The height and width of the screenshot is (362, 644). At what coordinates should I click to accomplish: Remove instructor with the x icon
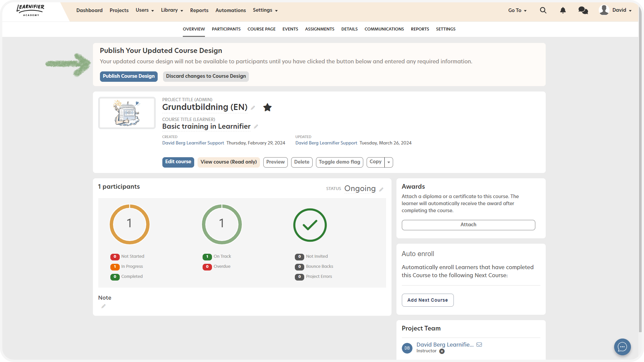click(x=442, y=351)
